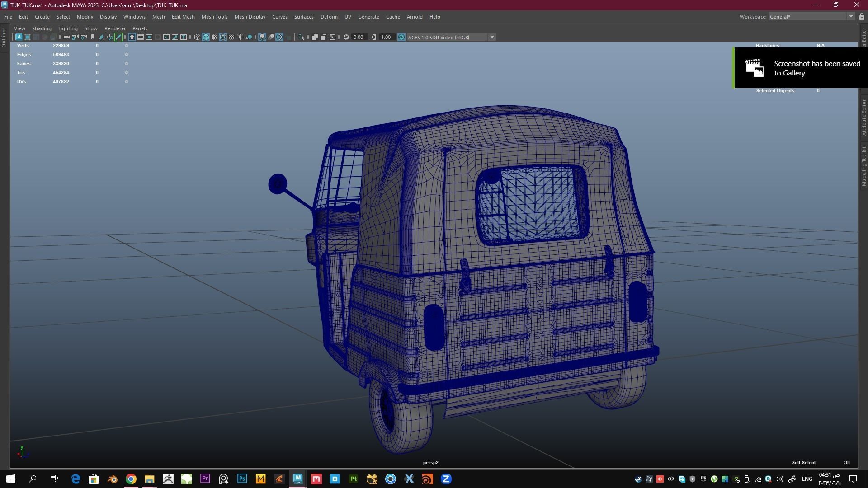
Task: Toggle Wireframe on Shaded icon
Action: pos(223,37)
